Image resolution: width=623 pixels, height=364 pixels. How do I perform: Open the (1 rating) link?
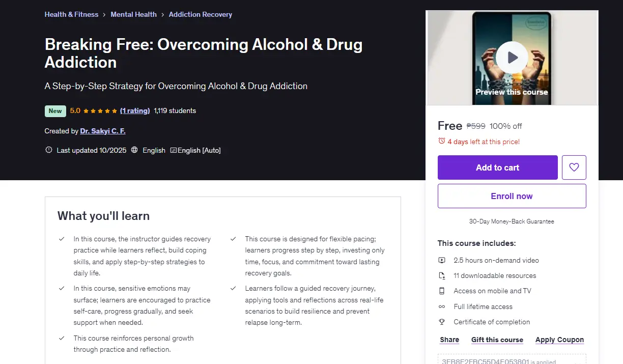135,110
